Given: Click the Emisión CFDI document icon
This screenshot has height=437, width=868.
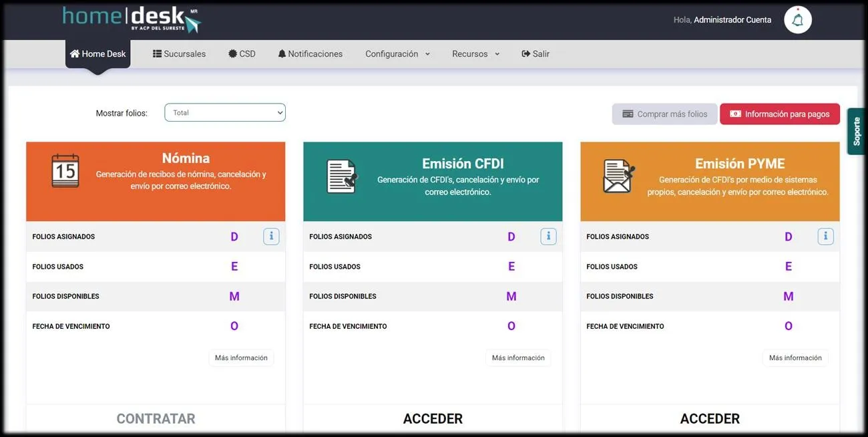Looking at the screenshot, I should pyautogui.click(x=343, y=176).
